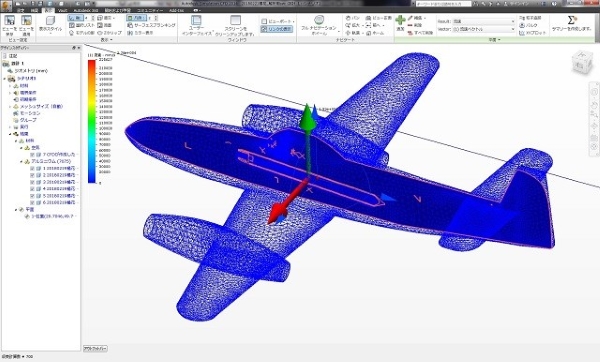Viewport: 600px width, 362px height.
Task: Uncheck the first Aluminum part checkbox
Action: pos(32,168)
